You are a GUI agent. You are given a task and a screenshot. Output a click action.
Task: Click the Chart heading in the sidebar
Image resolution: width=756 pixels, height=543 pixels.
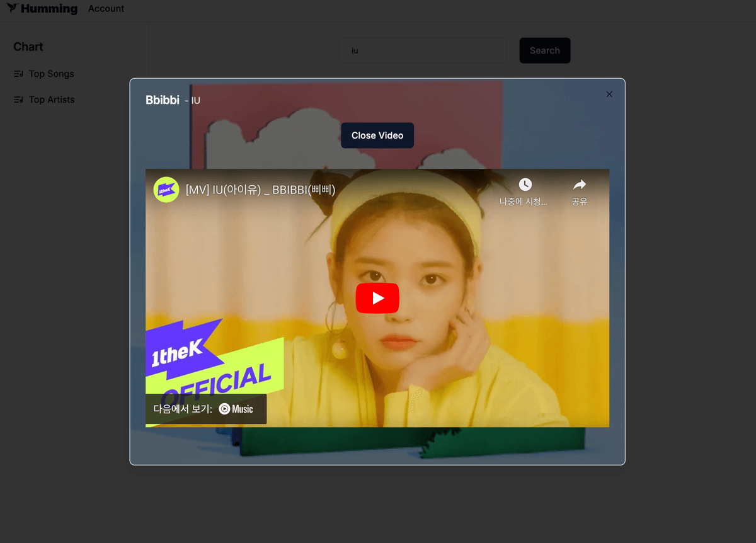pyautogui.click(x=28, y=47)
